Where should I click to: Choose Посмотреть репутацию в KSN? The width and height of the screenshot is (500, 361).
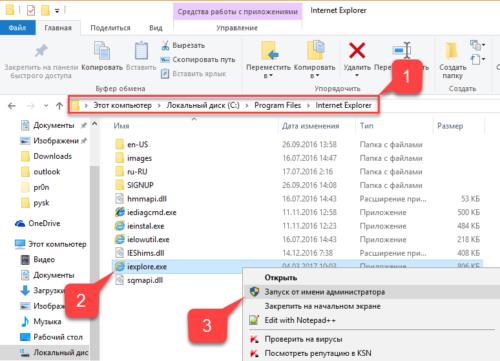318,353
